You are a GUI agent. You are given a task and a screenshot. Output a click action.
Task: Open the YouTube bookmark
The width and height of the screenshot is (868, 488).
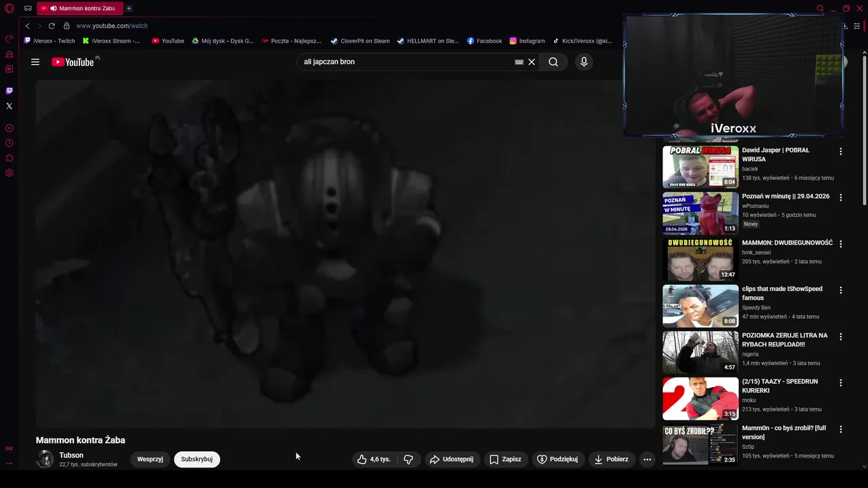point(168,41)
